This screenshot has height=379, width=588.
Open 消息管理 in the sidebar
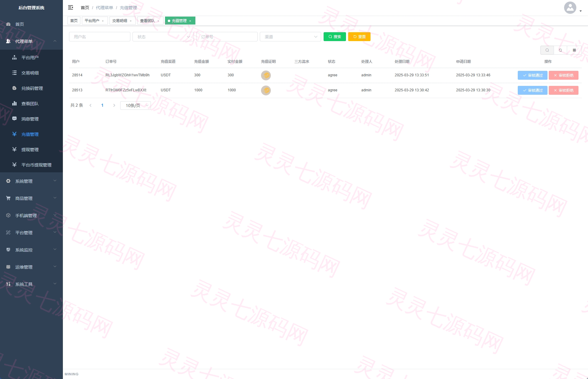(x=31, y=119)
